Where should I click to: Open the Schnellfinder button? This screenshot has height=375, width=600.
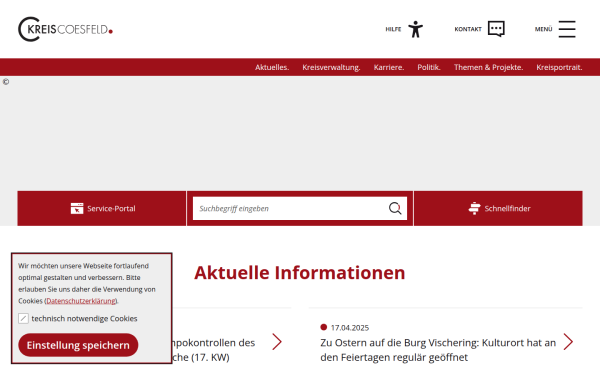[498, 209]
